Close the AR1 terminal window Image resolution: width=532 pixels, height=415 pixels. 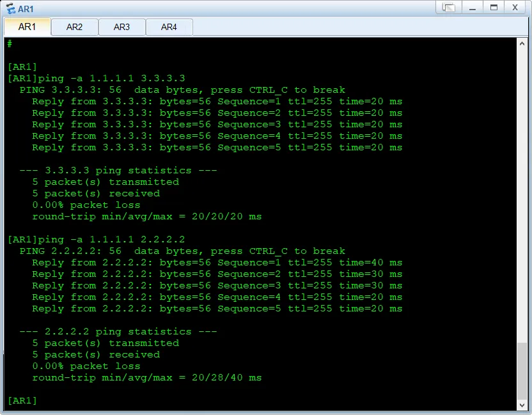pyautogui.click(x=515, y=8)
